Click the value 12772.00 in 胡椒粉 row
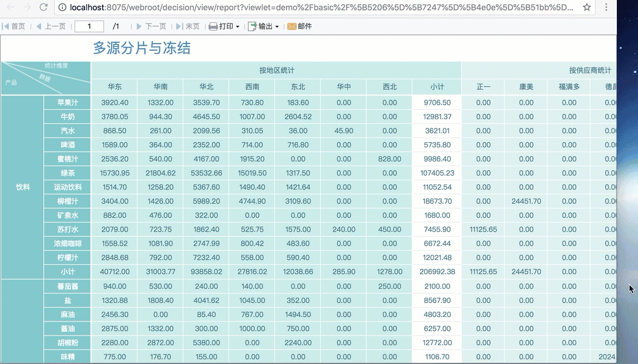638x364 pixels. (437, 343)
